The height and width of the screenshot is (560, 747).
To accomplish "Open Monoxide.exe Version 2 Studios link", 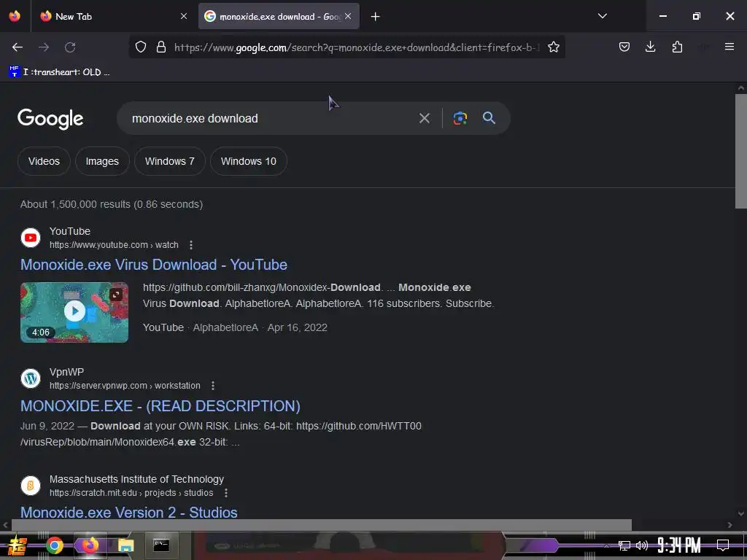I will click(128, 513).
